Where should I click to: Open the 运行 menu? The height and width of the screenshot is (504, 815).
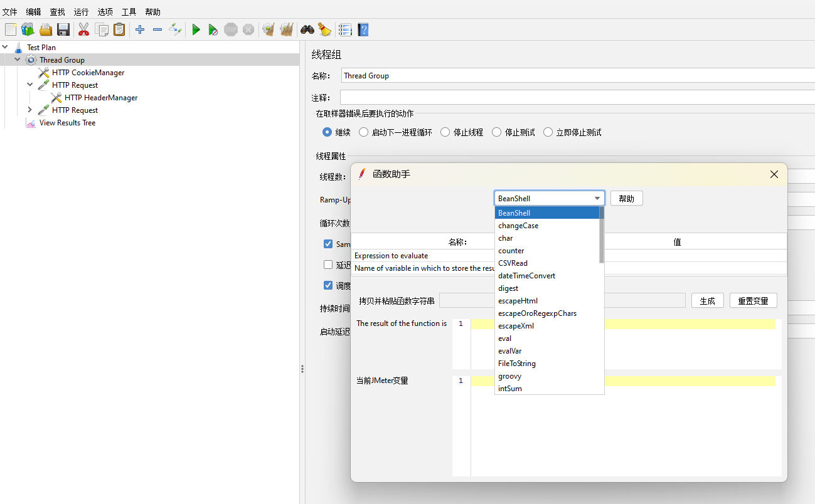pyautogui.click(x=81, y=12)
